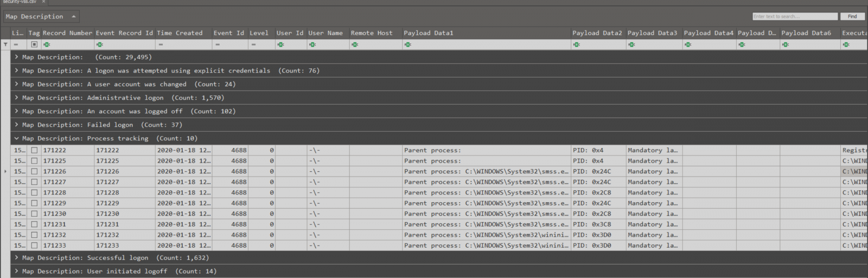Click the filter operator icon under Payload Data1
The width and height of the screenshot is (868, 278).
[408, 44]
